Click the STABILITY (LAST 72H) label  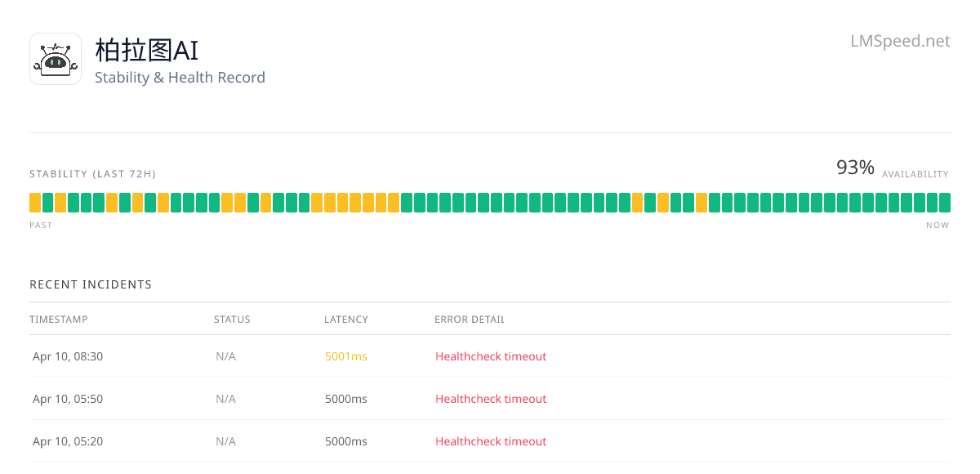click(x=93, y=174)
